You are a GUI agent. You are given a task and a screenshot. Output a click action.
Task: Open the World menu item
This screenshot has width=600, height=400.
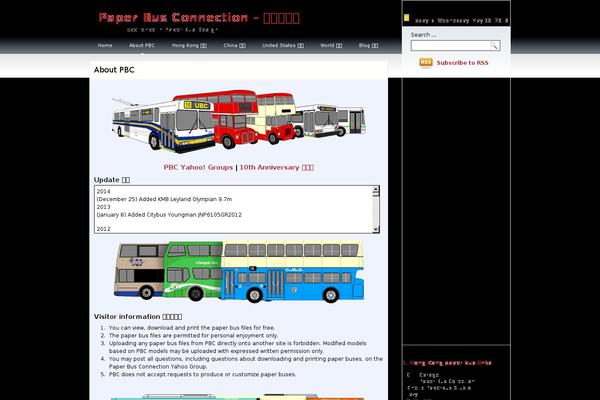[331, 45]
